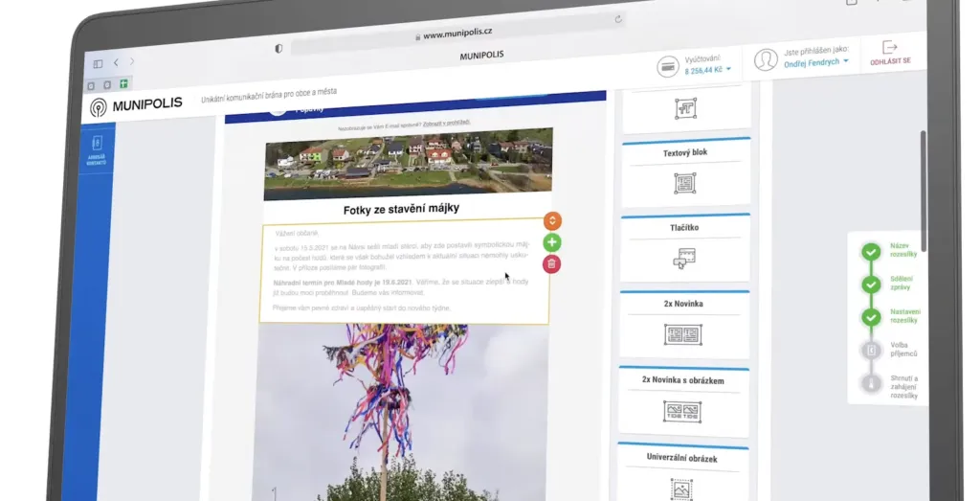980x501 pixels.
Task: Click the 2x Novinka card title
Action: 683,304
